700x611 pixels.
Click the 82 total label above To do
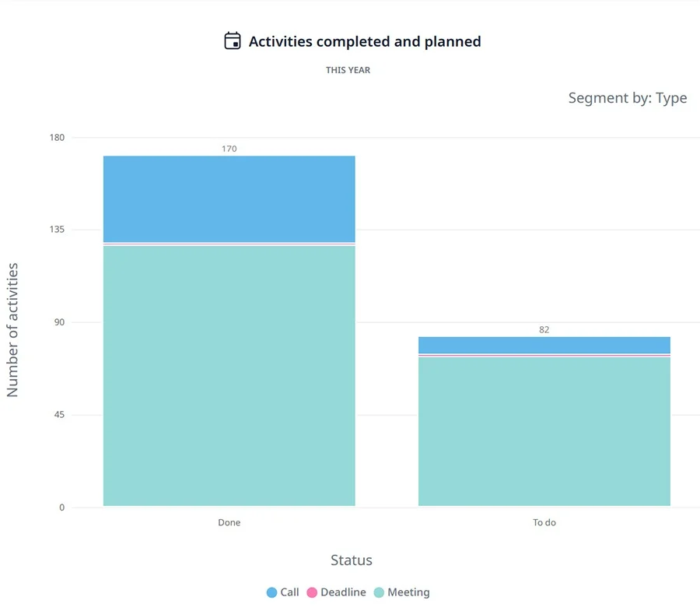544,329
